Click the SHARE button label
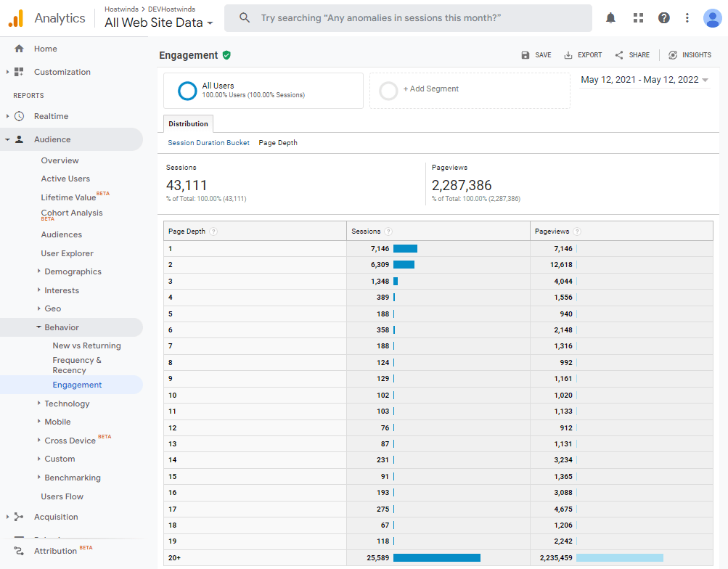 [639, 55]
